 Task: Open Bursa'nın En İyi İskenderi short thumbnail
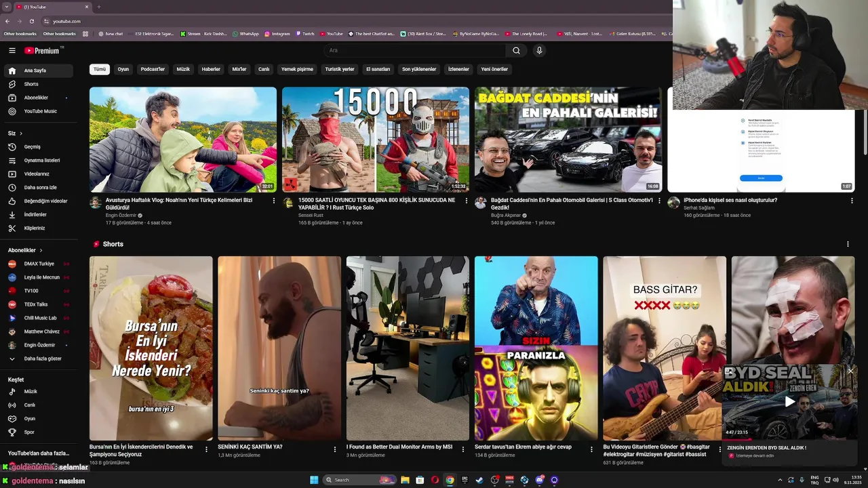(151, 348)
